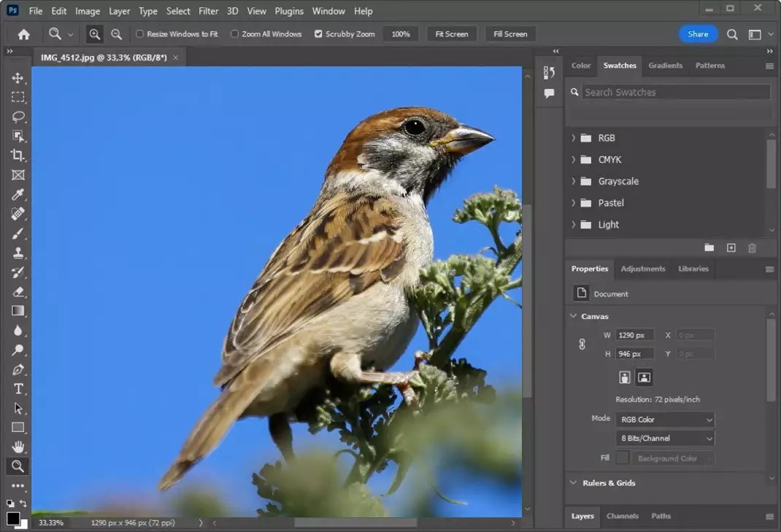Open the RGB Color mode dropdown
This screenshot has width=781, height=532.
pos(665,420)
